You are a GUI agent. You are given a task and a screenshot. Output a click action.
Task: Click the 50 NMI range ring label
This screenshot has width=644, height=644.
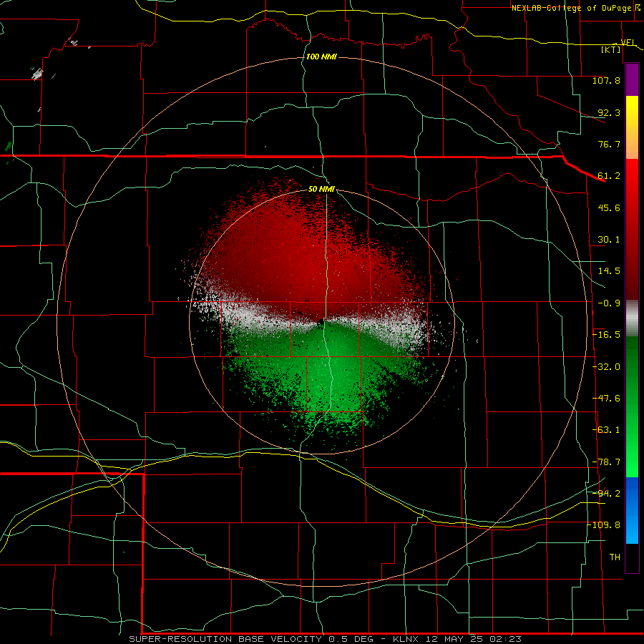coord(321,189)
